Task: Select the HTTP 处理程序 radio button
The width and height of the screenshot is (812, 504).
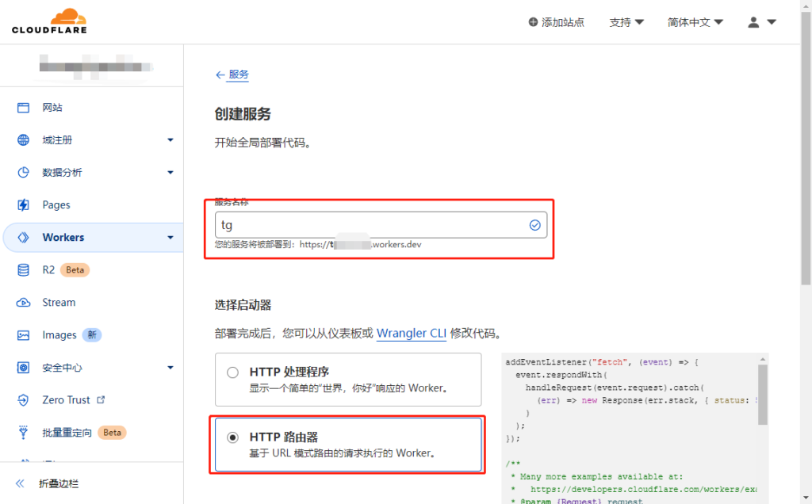Action: (232, 372)
